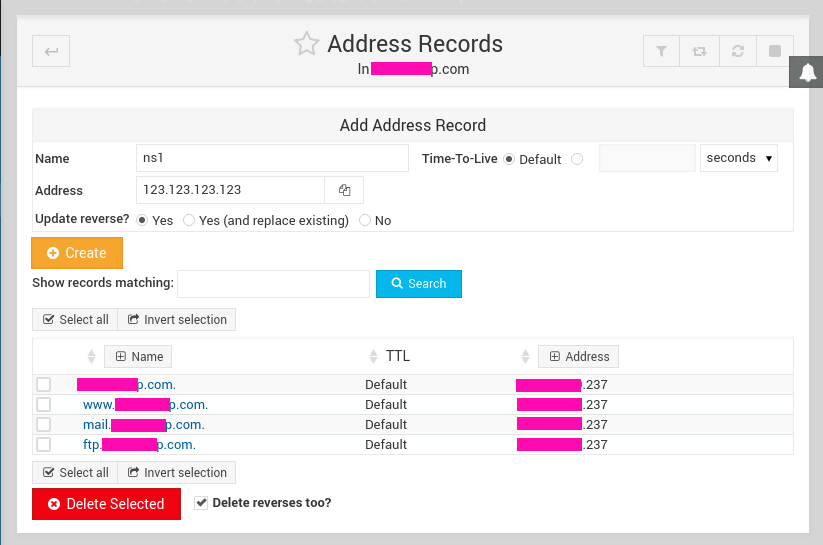Click the copy icon beside Address field
The height and width of the screenshot is (545, 823).
344,190
